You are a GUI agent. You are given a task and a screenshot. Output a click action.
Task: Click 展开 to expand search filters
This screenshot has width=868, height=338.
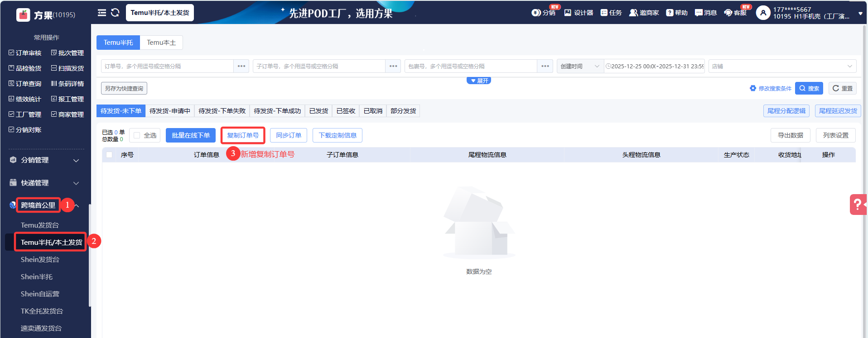click(x=479, y=81)
